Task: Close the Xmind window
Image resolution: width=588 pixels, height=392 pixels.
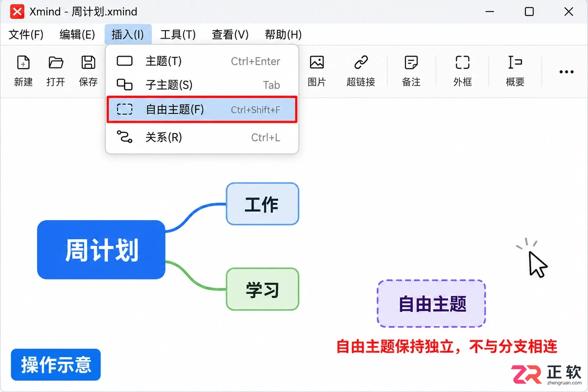Action: pos(569,11)
